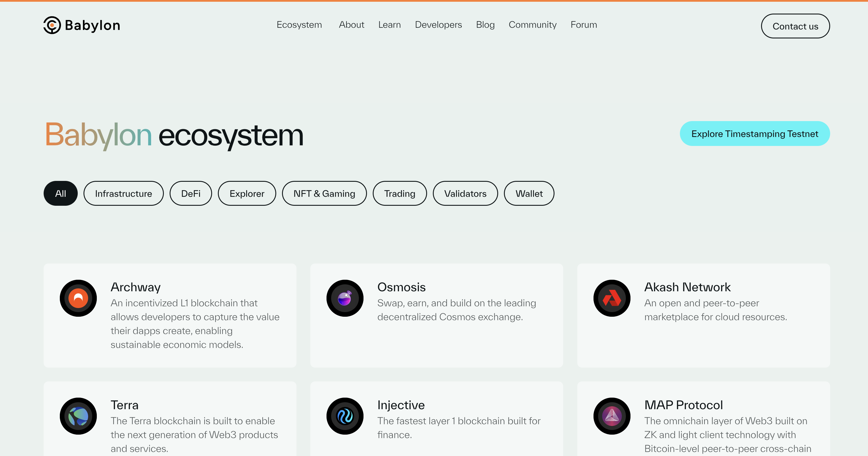The image size is (868, 456).
Task: Click 'Swap, earn, and build' Osmosis description
Action: pyautogui.click(x=457, y=310)
